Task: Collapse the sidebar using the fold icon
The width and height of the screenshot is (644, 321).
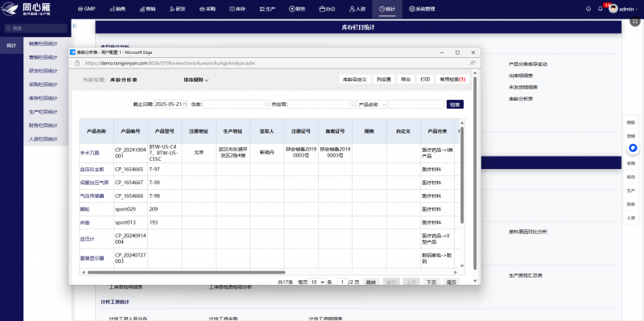Action: [75, 26]
